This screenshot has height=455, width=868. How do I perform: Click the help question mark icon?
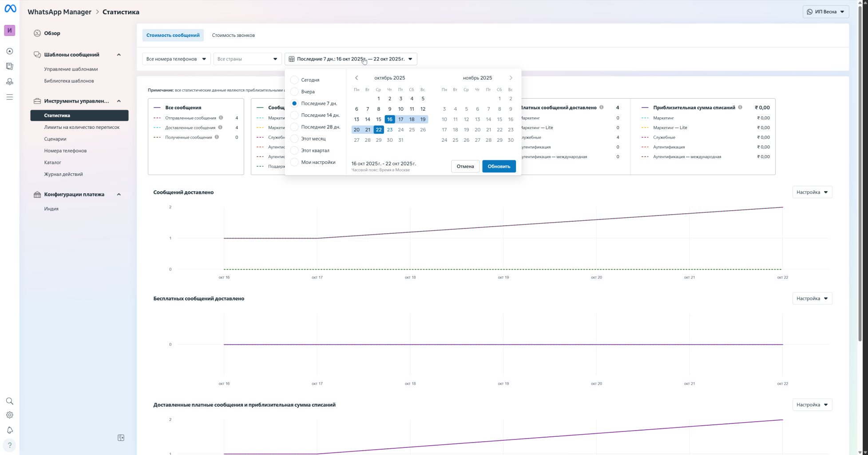point(9,445)
